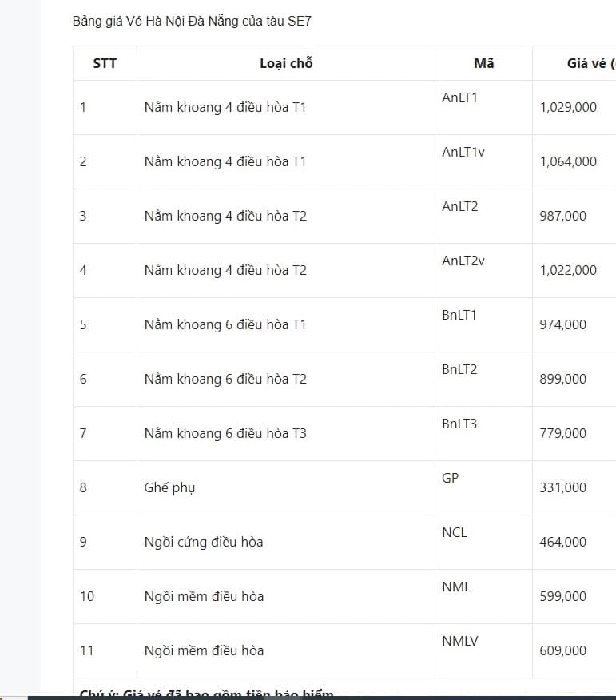
Task: Click the Nằm khoang 6 điều hòa T3 cell
Action: (x=225, y=433)
